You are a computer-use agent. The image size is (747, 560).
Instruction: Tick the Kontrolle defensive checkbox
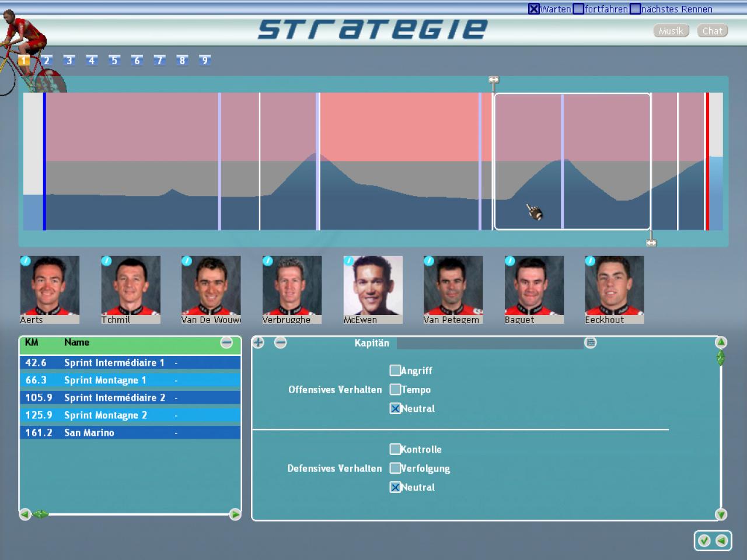click(x=395, y=449)
